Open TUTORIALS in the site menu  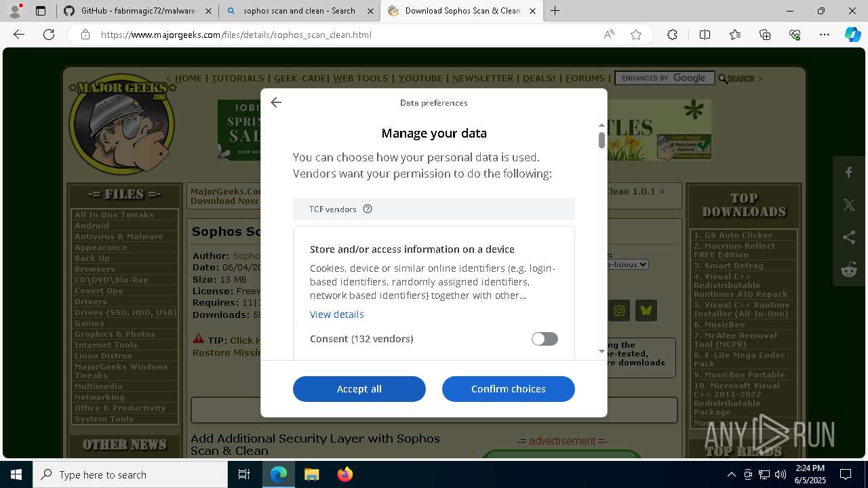pos(238,78)
